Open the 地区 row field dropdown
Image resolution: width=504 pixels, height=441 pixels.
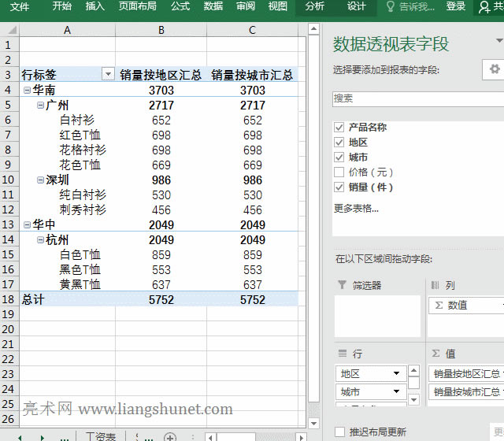point(395,373)
